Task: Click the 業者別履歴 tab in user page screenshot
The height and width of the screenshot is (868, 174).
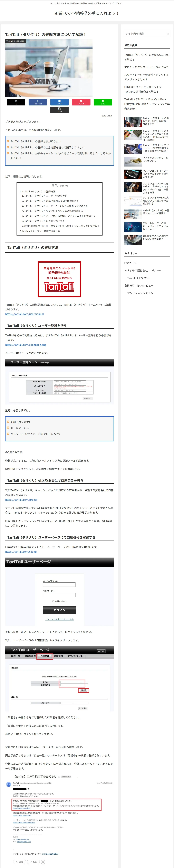Action: [x=30, y=656]
